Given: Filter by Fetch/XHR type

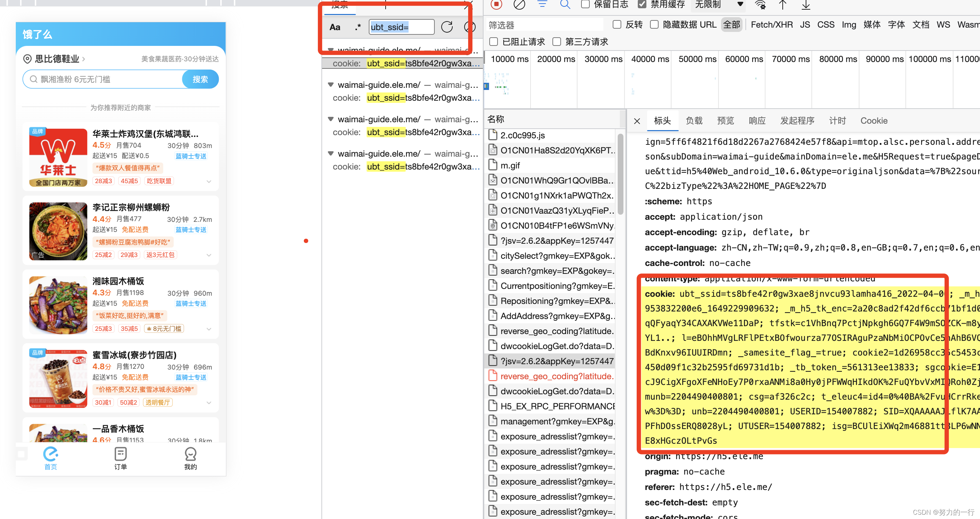Looking at the screenshot, I should (x=772, y=25).
